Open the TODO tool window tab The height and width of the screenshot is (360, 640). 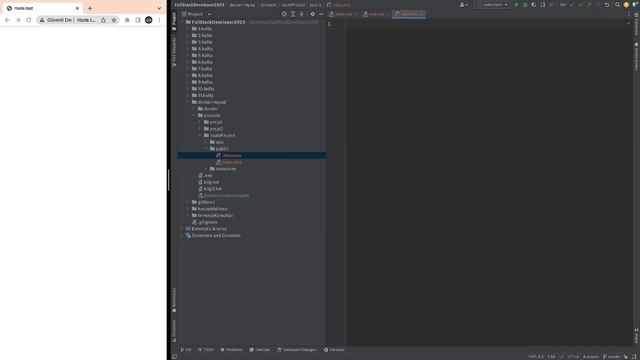point(206,350)
